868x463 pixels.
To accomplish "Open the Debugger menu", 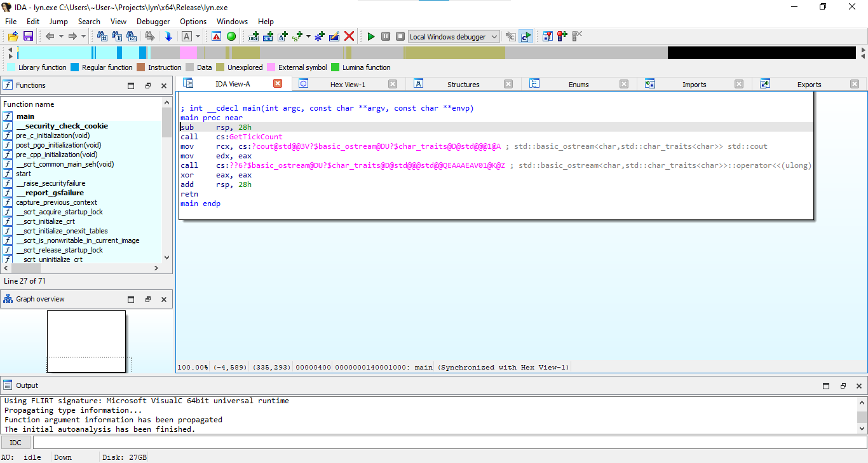I will coord(153,22).
